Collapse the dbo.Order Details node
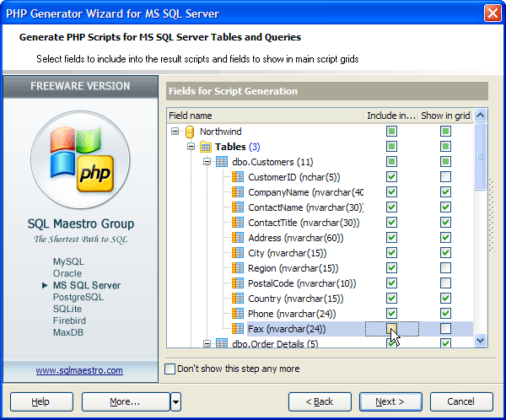506x420 pixels. point(207,343)
